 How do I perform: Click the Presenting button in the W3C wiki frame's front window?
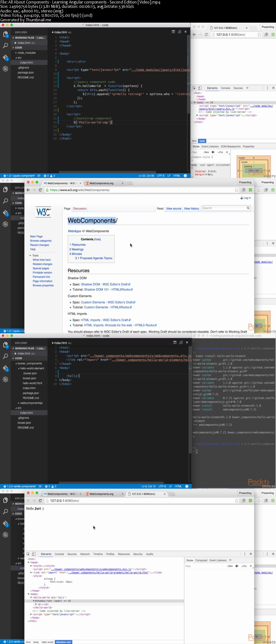click(x=245, y=182)
